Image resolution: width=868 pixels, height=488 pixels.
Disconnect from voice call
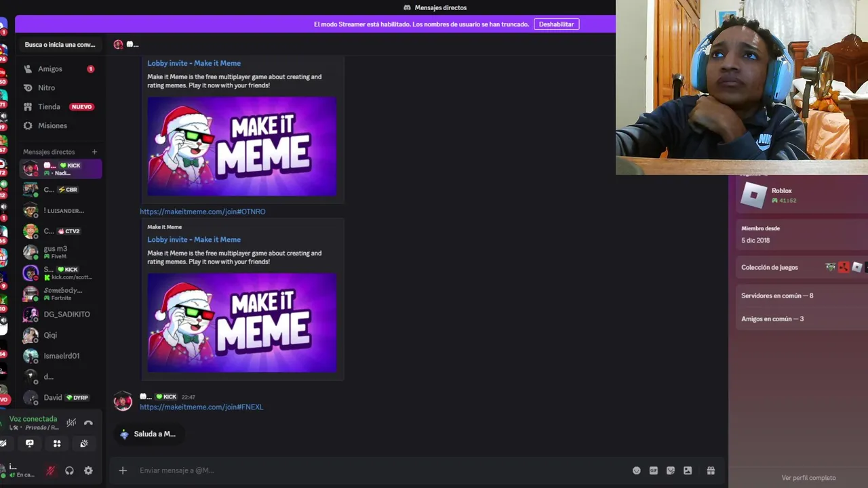pos(88,423)
